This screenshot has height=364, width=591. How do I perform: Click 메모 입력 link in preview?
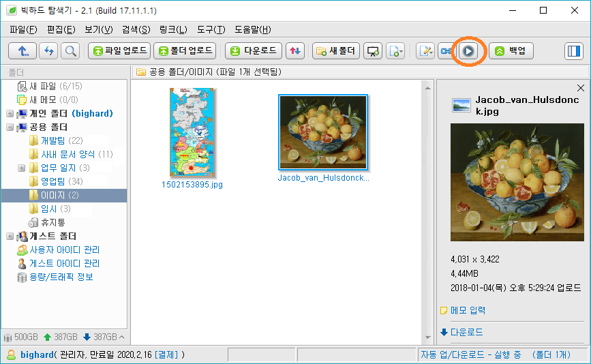(x=468, y=310)
